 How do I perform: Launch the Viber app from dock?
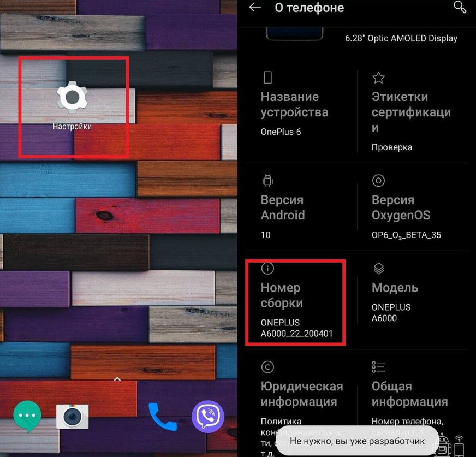208,416
